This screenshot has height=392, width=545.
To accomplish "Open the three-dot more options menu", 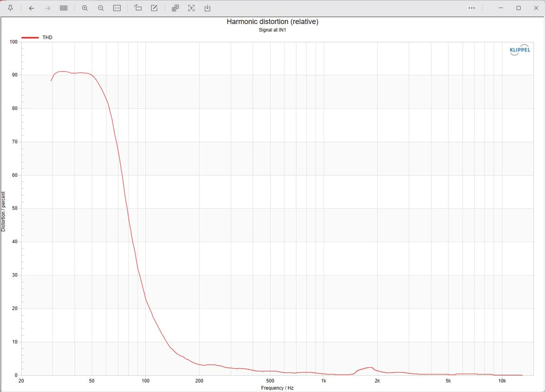I will (x=472, y=8).
